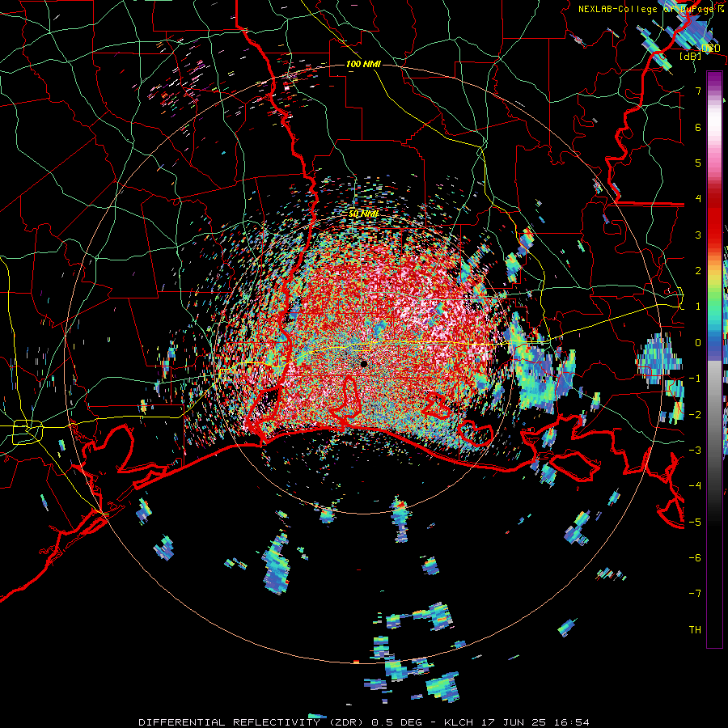Click the TH label at the scale bottom
This screenshot has width=728, height=728.
click(x=695, y=630)
